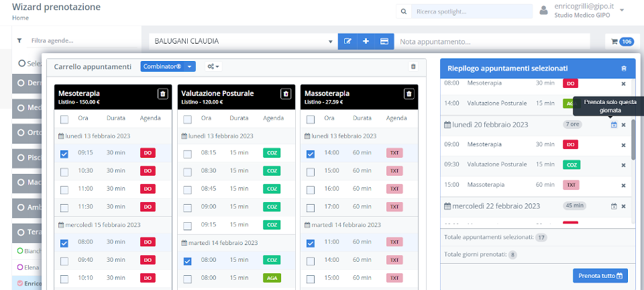Click the 7 ore duration badge

tap(572, 124)
